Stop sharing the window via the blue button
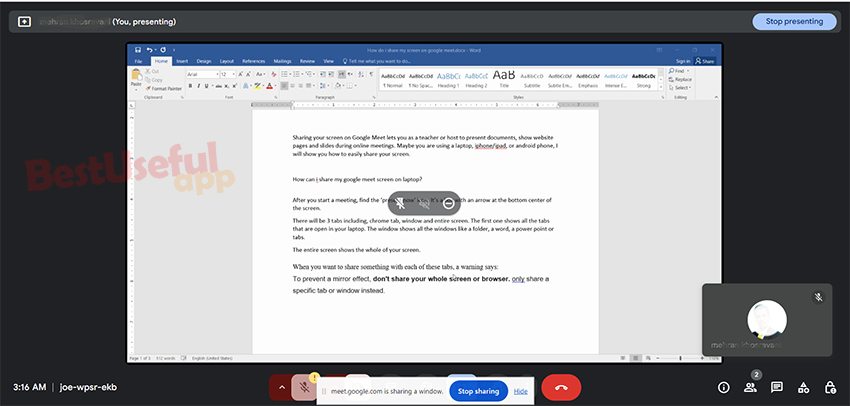Image resolution: width=850 pixels, height=406 pixels. [478, 391]
